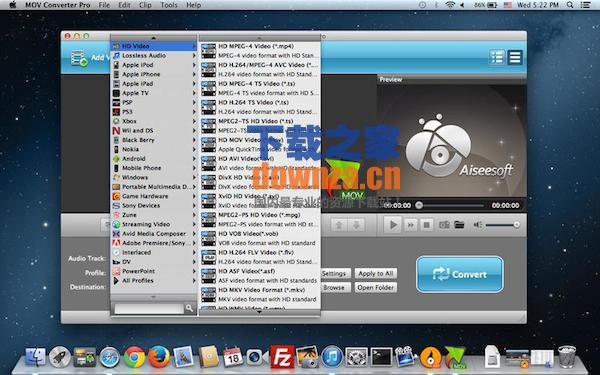Choose the PowerPoint category

154,271
